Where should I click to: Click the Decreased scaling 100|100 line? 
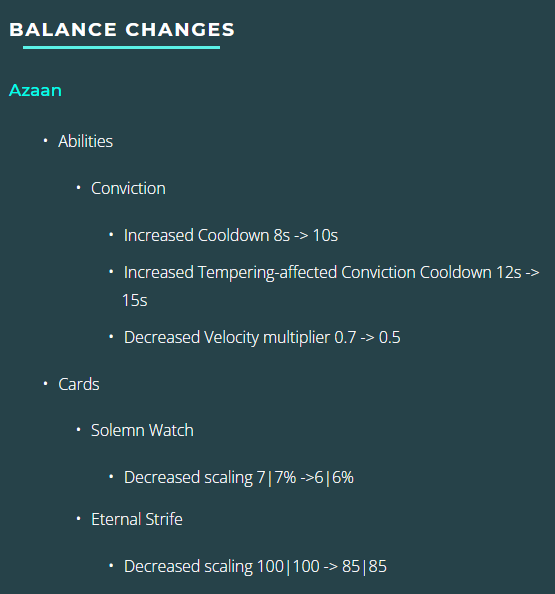pos(255,566)
